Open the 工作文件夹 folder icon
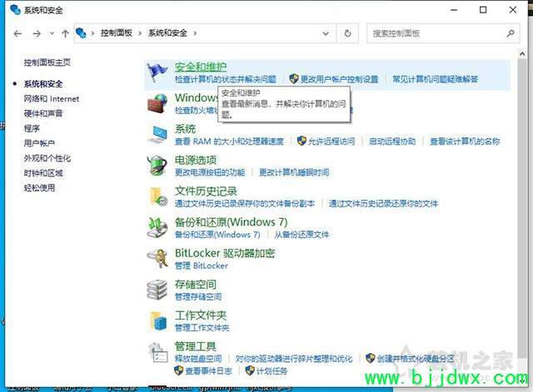This screenshot has width=533, height=392. 157,320
